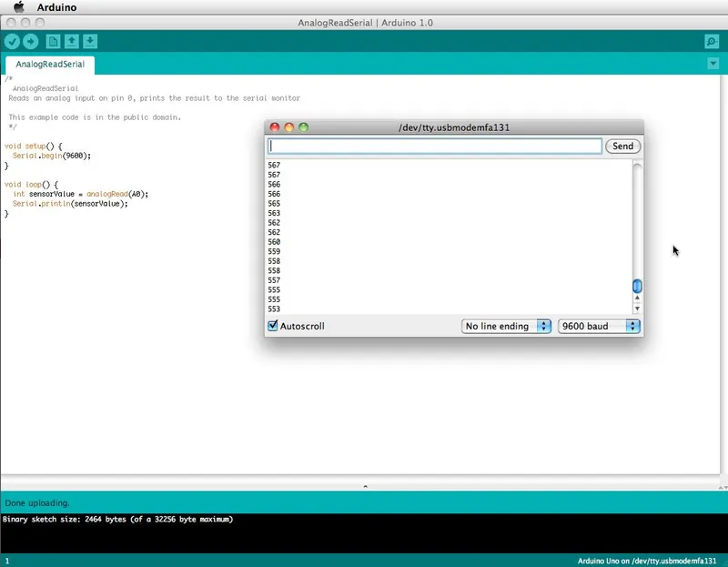Open the No line ending dropdown
This screenshot has height=567, width=728.
click(x=503, y=325)
